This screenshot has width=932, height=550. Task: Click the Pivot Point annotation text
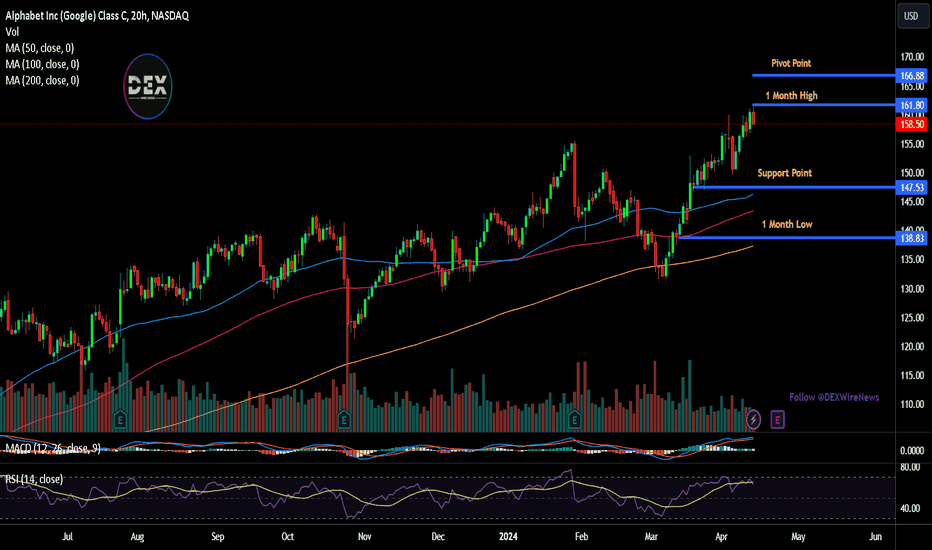[791, 63]
